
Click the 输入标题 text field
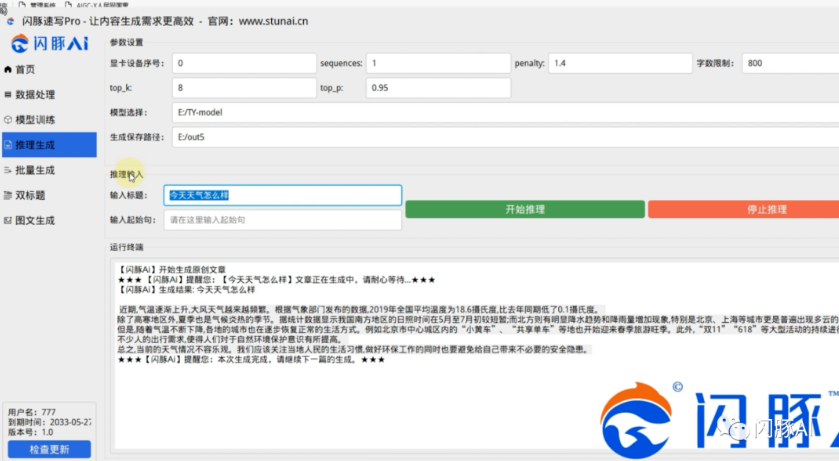pyautogui.click(x=283, y=195)
